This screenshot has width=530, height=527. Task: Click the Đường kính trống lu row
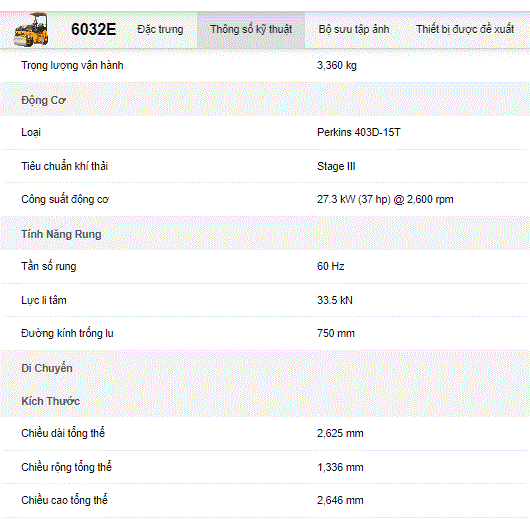(x=265, y=333)
